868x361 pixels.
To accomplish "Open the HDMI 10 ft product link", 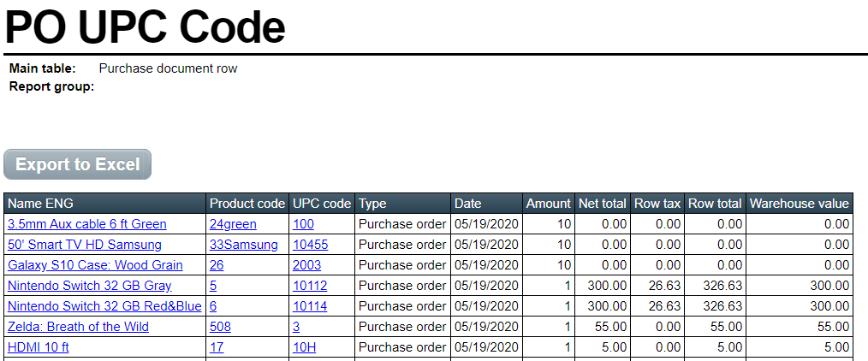I will click(39, 346).
